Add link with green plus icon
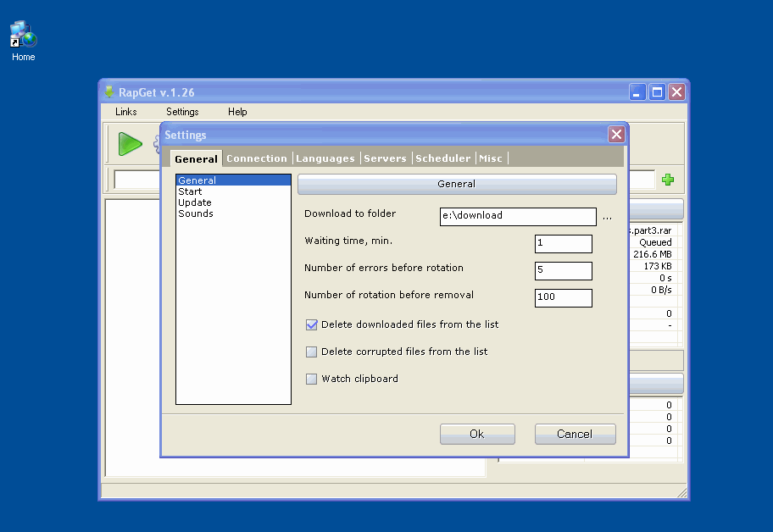This screenshot has width=773, height=532. [x=668, y=180]
